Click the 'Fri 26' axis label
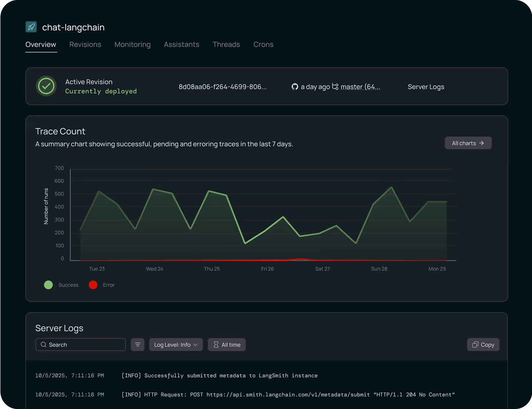This screenshot has width=532, height=409. (267, 269)
